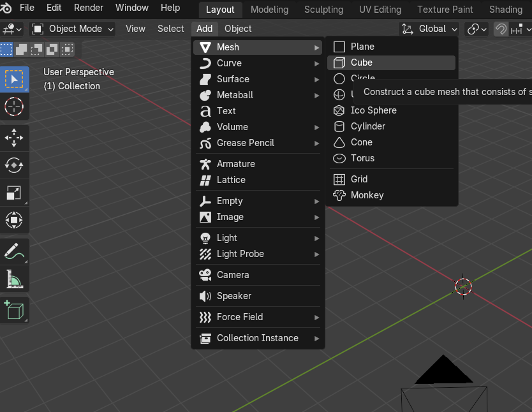Open the Editor Type dropdown
Image resolution: width=532 pixels, height=412 pixels.
point(12,29)
